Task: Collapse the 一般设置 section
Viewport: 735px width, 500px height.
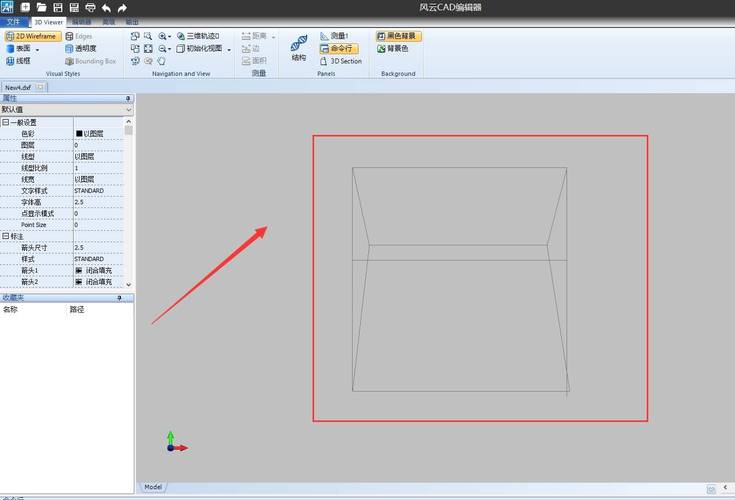Action: point(4,122)
